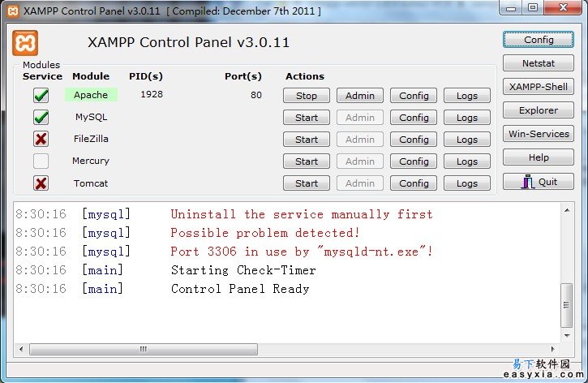Click the disabled MySQL Admin button
The width and height of the screenshot is (588, 383).
point(360,118)
